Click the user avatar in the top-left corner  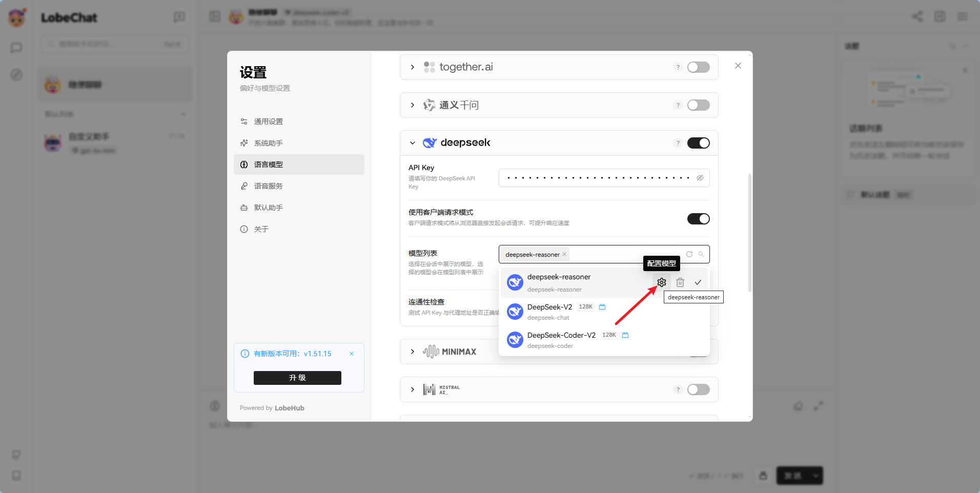coord(17,17)
